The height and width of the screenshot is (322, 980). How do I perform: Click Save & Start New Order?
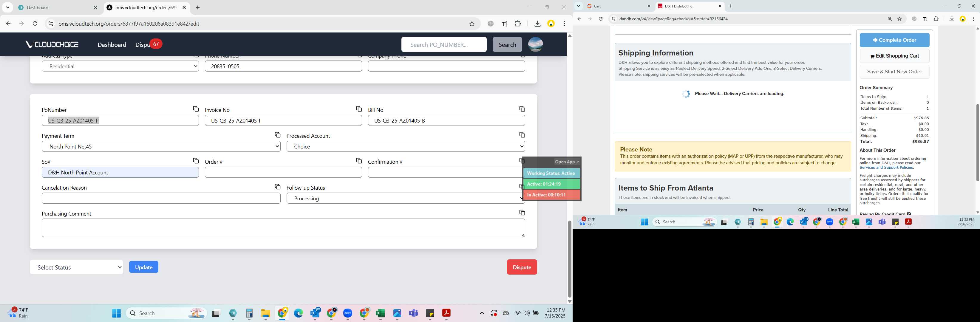point(894,72)
